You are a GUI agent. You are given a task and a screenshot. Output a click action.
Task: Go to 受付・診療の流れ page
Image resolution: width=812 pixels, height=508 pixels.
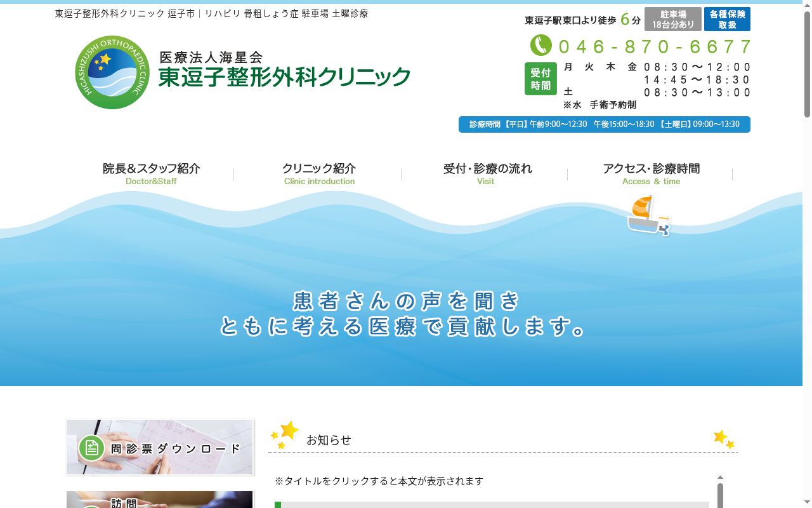487,173
